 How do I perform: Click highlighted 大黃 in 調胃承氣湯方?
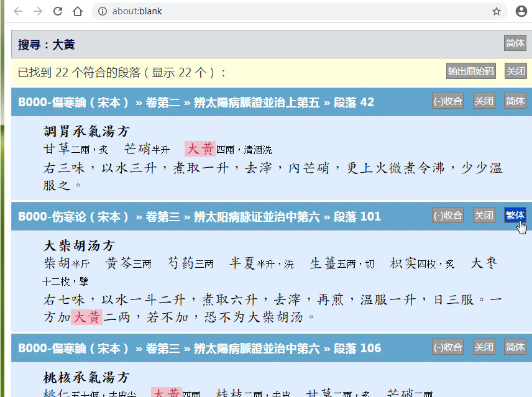click(200, 149)
